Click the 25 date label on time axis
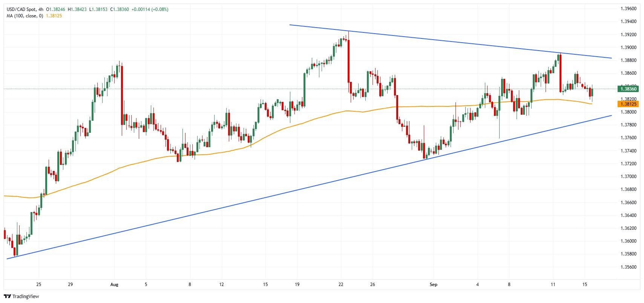The width and height of the screenshot is (644, 303). (x=39, y=285)
